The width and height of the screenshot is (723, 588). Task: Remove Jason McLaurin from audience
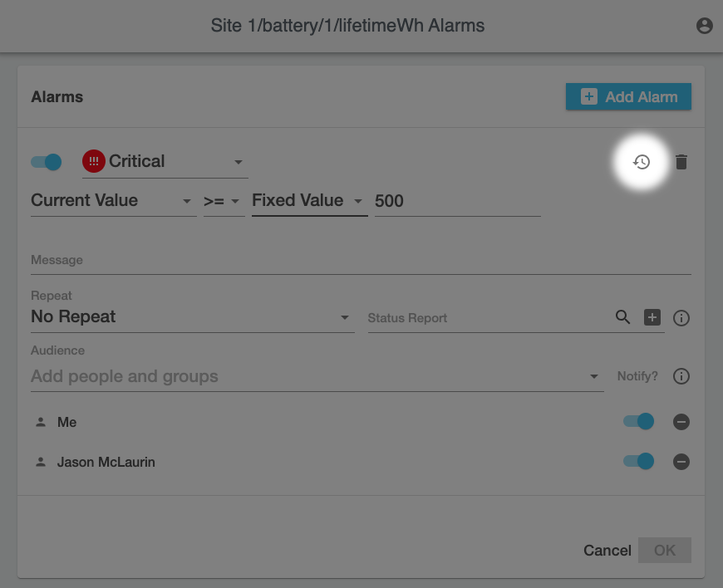point(681,462)
